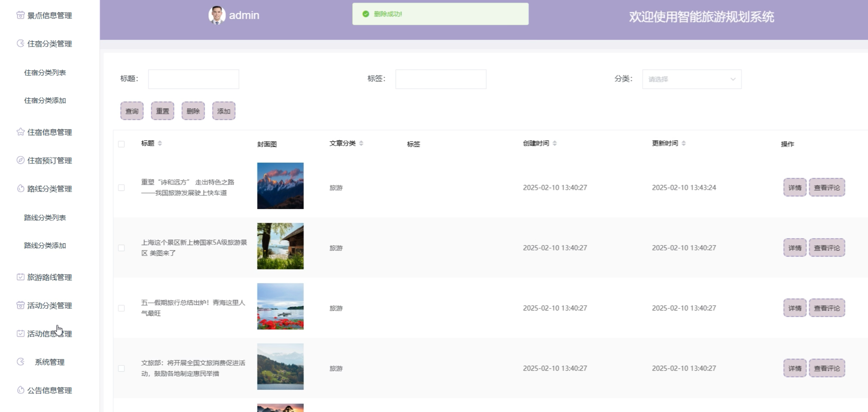This screenshot has width=868, height=412.
Task: Click 查看评论 for the first article
Action: [x=827, y=188]
